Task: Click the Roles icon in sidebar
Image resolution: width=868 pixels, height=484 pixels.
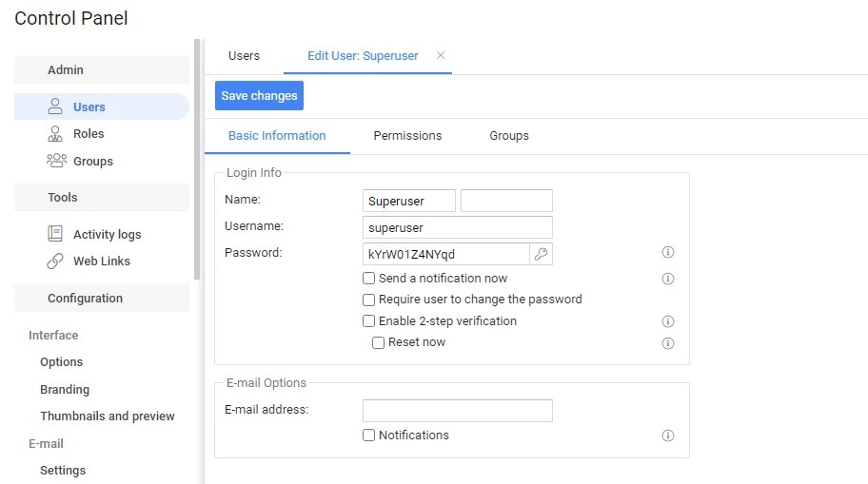Action: coord(55,134)
